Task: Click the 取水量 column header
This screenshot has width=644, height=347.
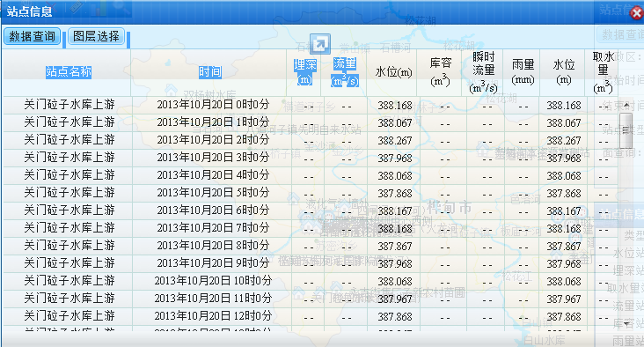Action: pos(603,72)
